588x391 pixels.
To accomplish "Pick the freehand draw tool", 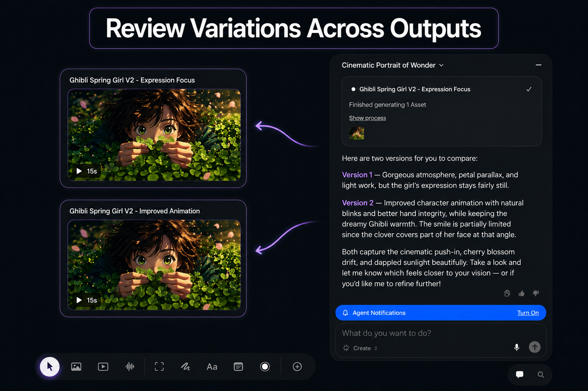I will (x=186, y=367).
